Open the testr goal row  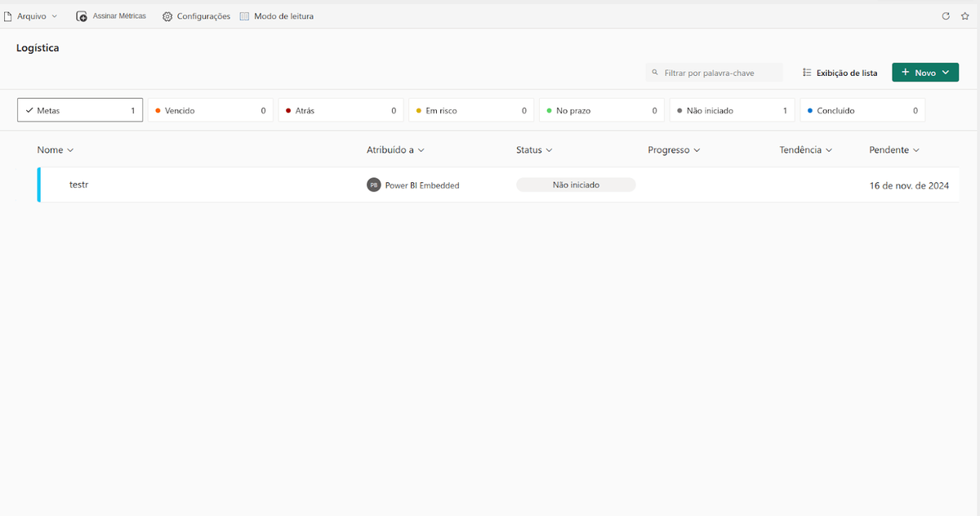tap(79, 185)
